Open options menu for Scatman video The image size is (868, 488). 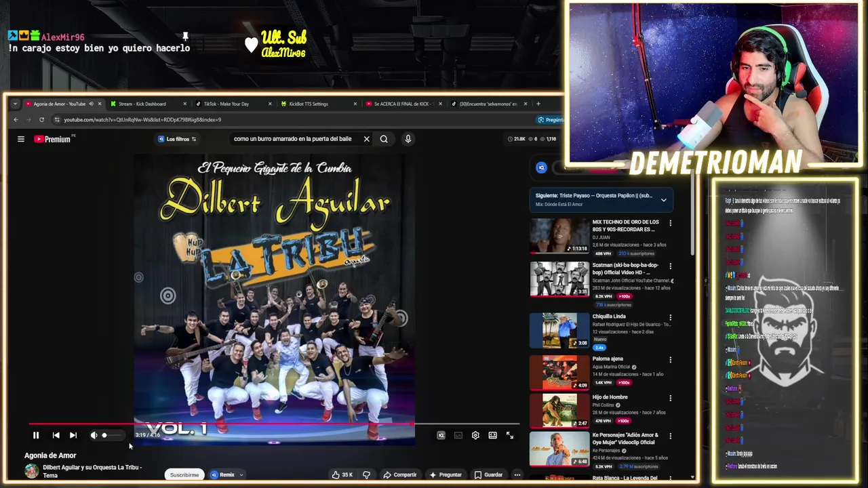[671, 266]
